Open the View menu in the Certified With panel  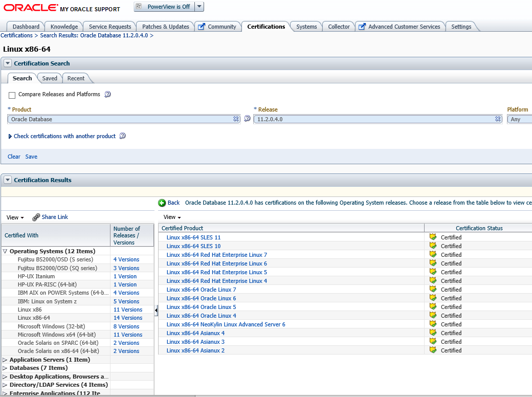tap(15, 217)
